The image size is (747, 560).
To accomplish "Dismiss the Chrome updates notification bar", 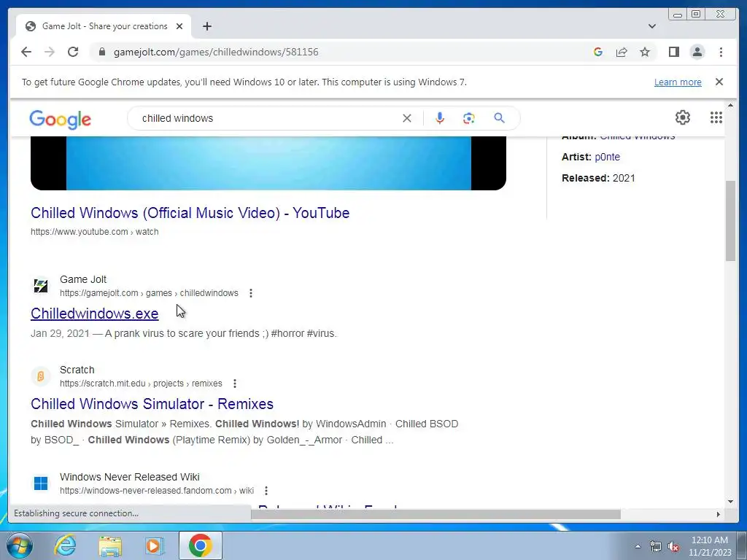I will tap(719, 82).
